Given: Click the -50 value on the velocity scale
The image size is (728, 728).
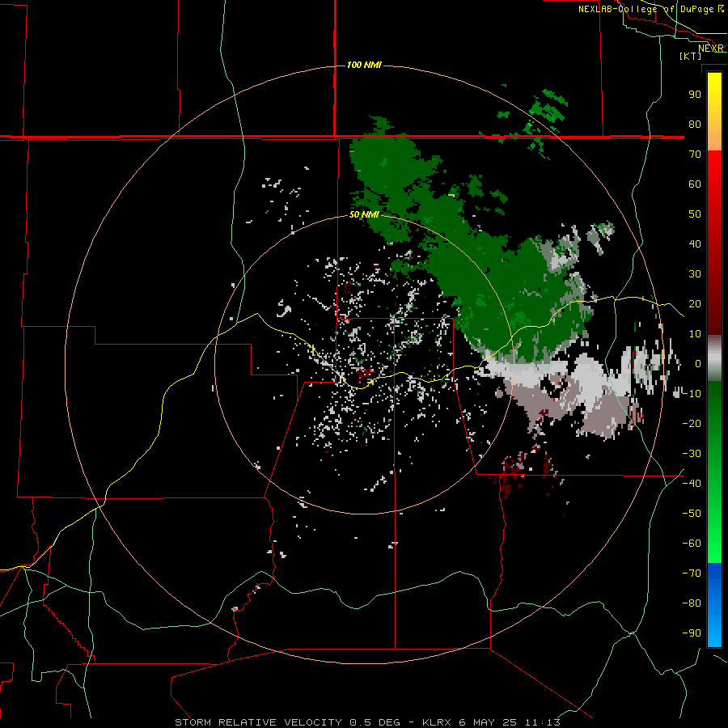Looking at the screenshot, I should coord(692,514).
